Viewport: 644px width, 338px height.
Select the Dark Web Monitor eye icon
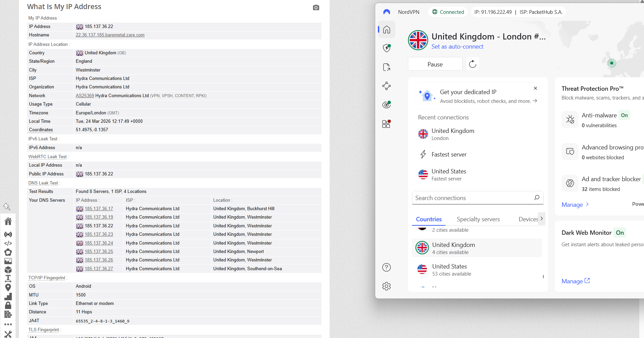click(x=386, y=105)
